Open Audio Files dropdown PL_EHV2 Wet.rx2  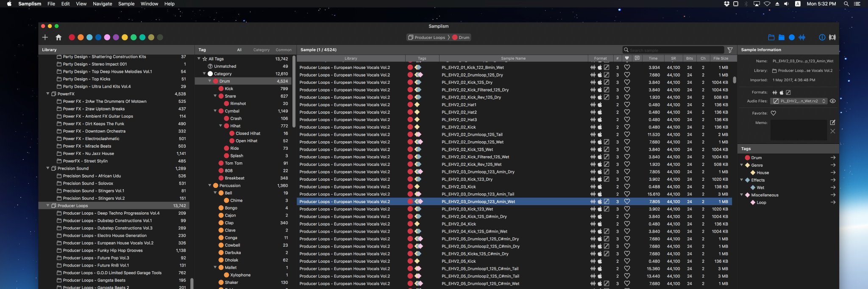pos(798,101)
